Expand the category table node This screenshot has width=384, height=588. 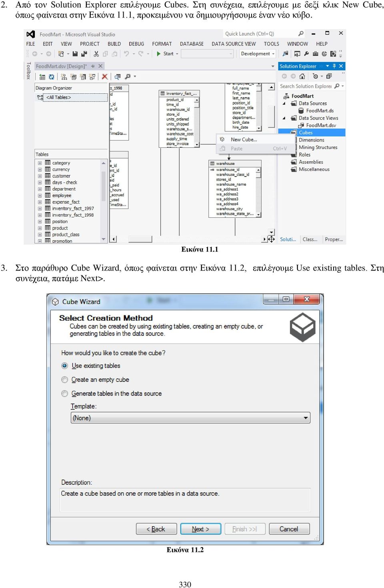point(40,163)
